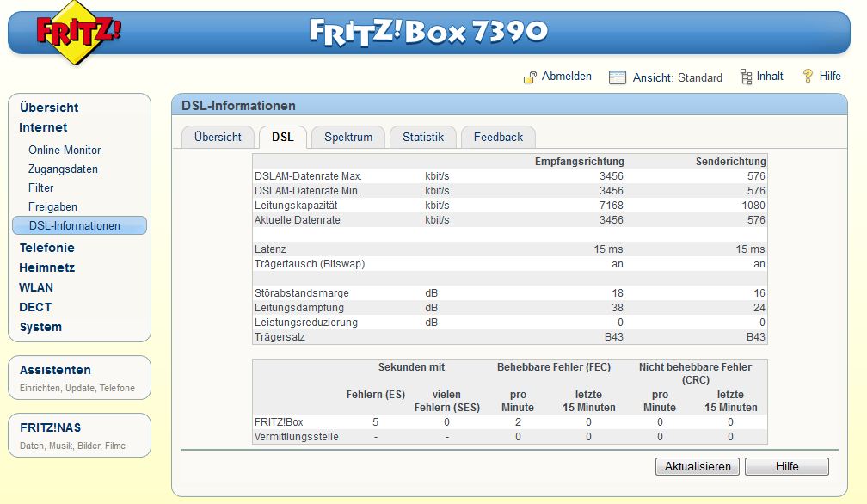Click the Leitungskapazität row label
Viewport: 867px width, 504px height.
pos(296,206)
